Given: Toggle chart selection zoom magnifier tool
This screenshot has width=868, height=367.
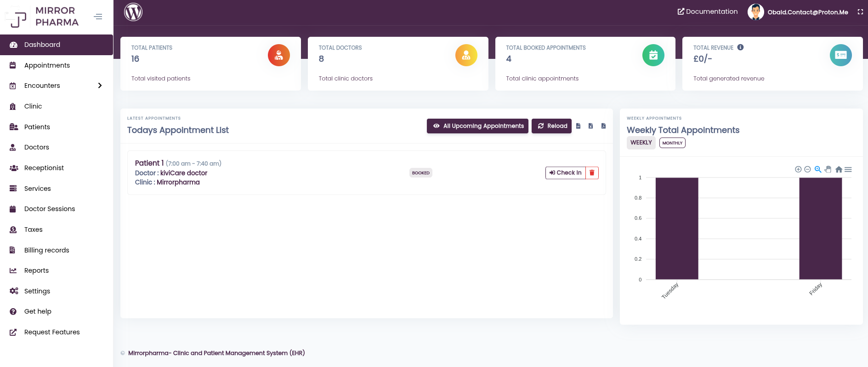Looking at the screenshot, I should click(818, 170).
